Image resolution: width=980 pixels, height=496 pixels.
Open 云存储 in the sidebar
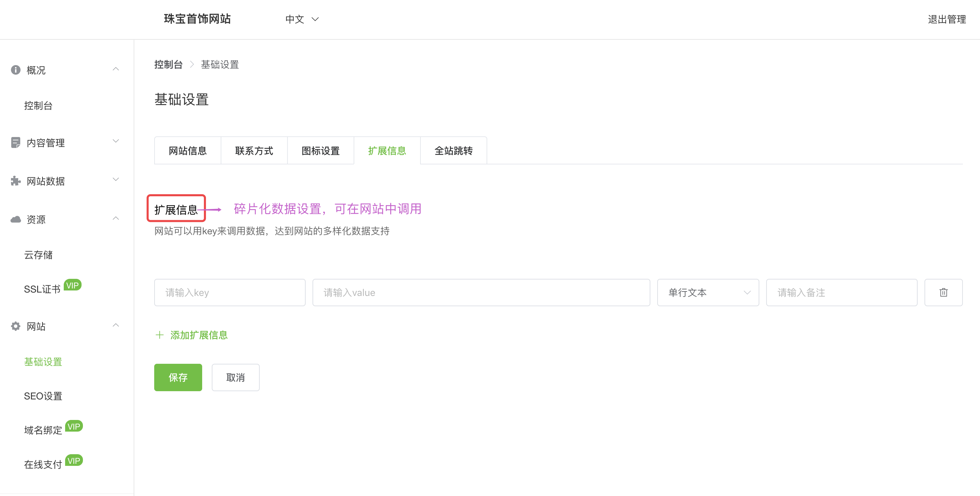click(38, 255)
